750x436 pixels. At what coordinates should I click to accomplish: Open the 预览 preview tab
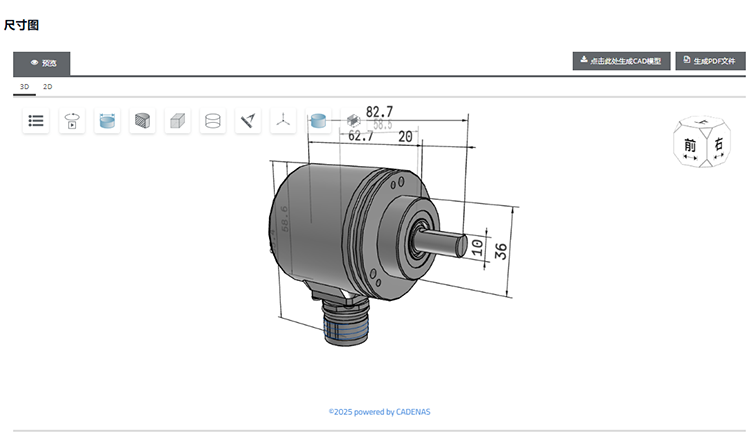pos(42,63)
